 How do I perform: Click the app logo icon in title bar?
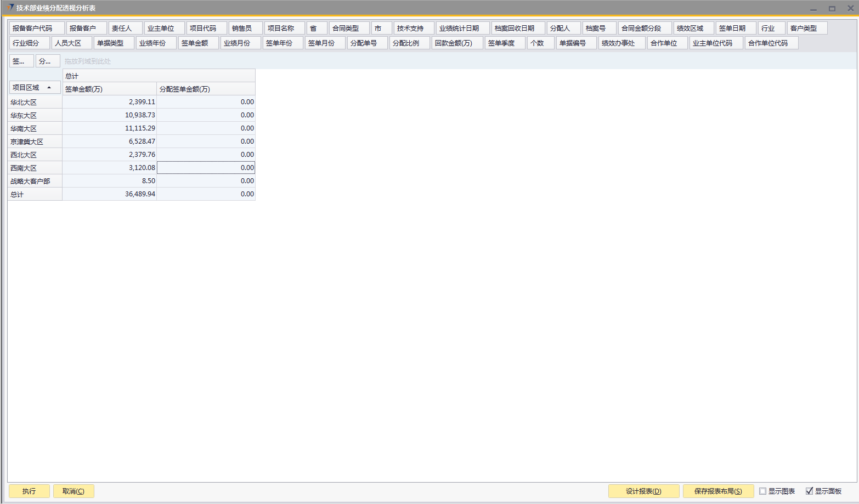point(10,8)
